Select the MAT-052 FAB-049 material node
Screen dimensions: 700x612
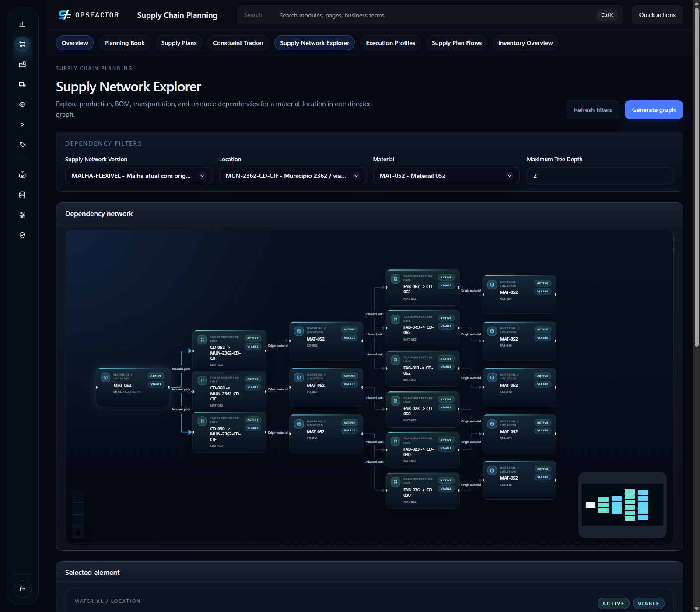tap(519, 341)
